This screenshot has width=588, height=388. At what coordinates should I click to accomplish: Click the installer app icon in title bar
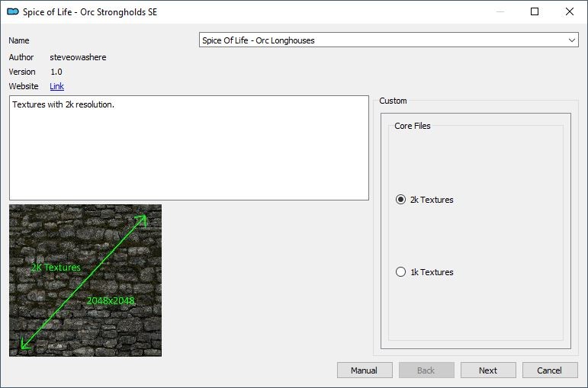tap(12, 11)
